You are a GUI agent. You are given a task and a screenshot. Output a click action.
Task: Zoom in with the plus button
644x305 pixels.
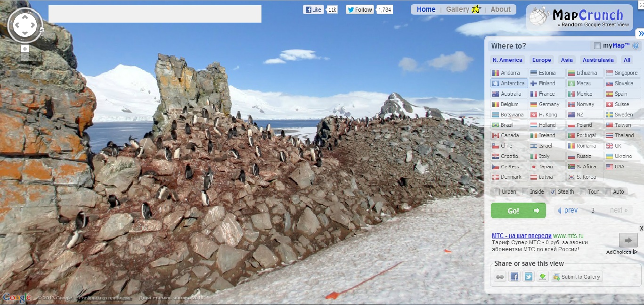click(x=25, y=49)
